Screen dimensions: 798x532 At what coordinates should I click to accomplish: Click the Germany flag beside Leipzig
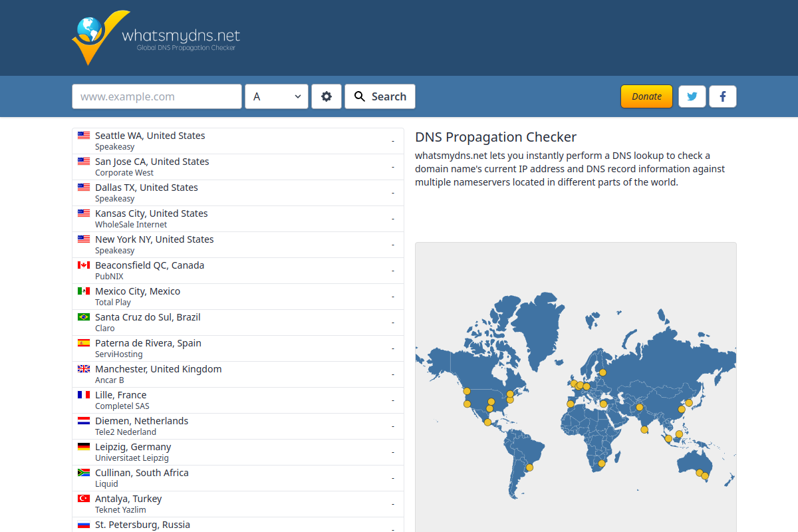point(84,446)
